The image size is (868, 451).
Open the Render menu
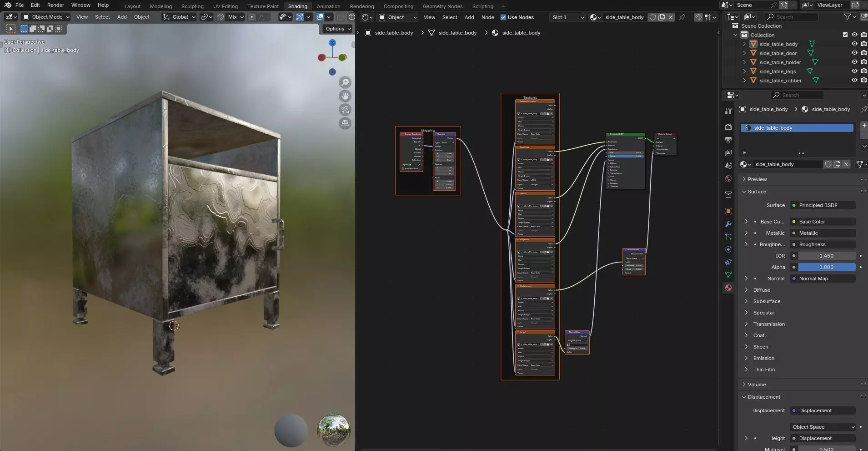pyautogui.click(x=55, y=5)
